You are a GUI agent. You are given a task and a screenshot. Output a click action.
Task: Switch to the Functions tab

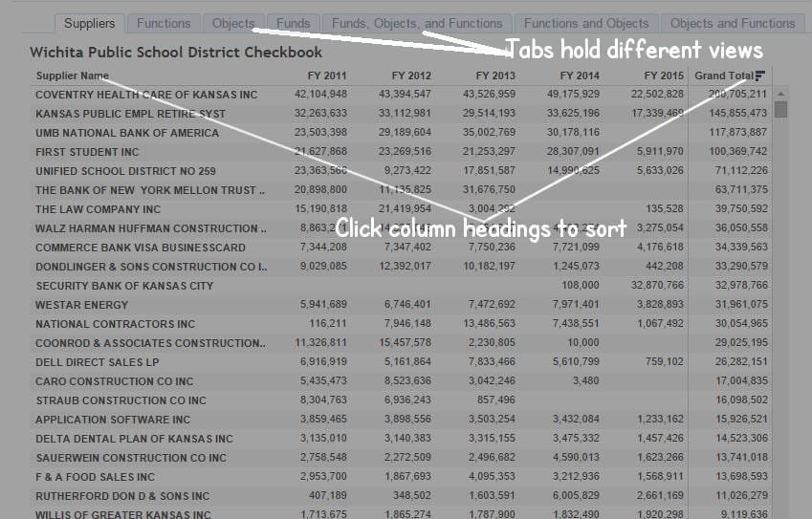(x=164, y=23)
